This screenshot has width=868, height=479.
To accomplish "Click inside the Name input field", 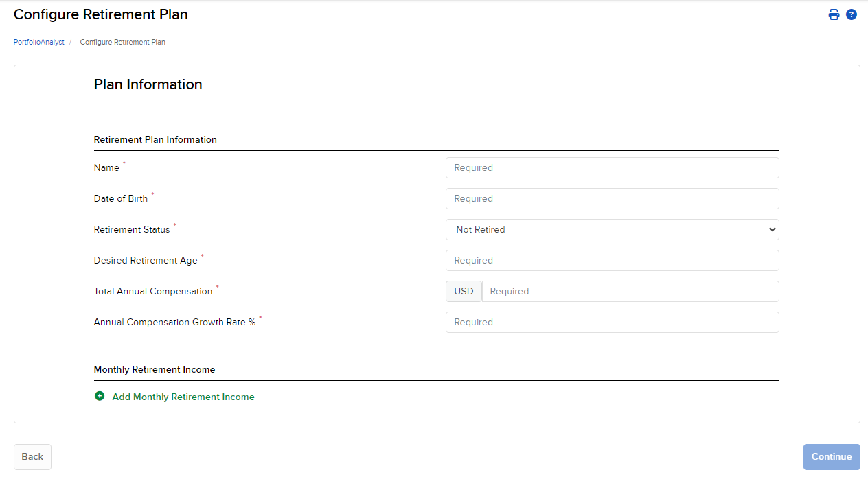I will (x=611, y=167).
